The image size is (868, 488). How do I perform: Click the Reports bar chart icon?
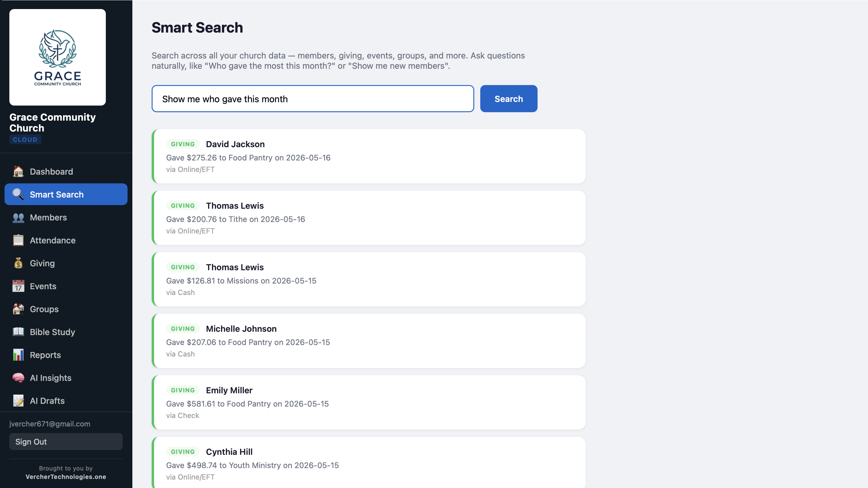tap(18, 355)
